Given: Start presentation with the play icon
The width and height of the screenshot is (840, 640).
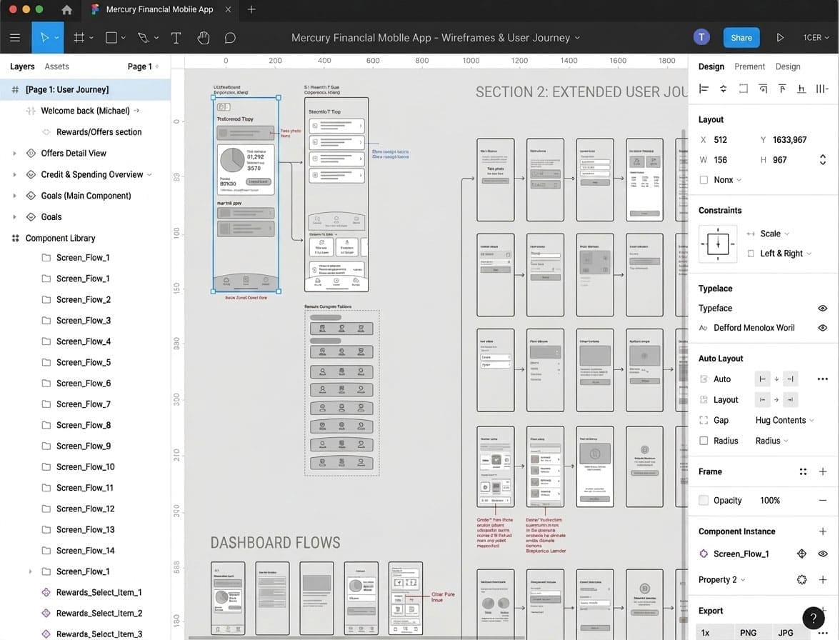Looking at the screenshot, I should pyautogui.click(x=780, y=37).
